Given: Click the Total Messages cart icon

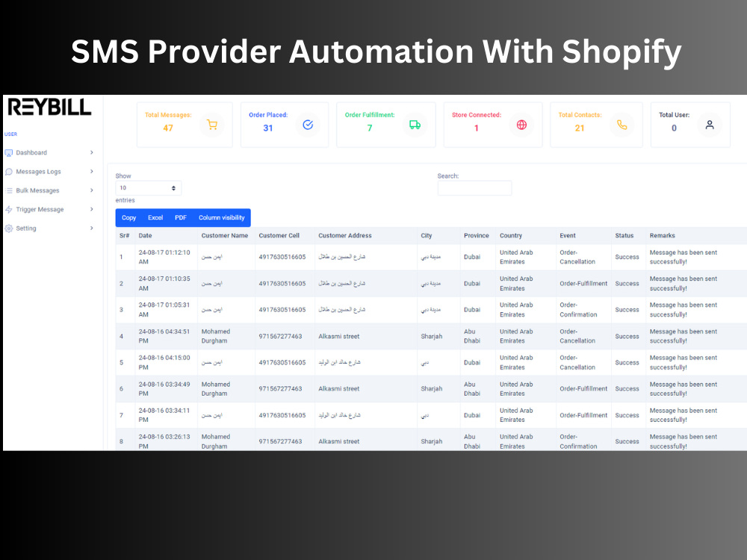Looking at the screenshot, I should pyautogui.click(x=212, y=125).
